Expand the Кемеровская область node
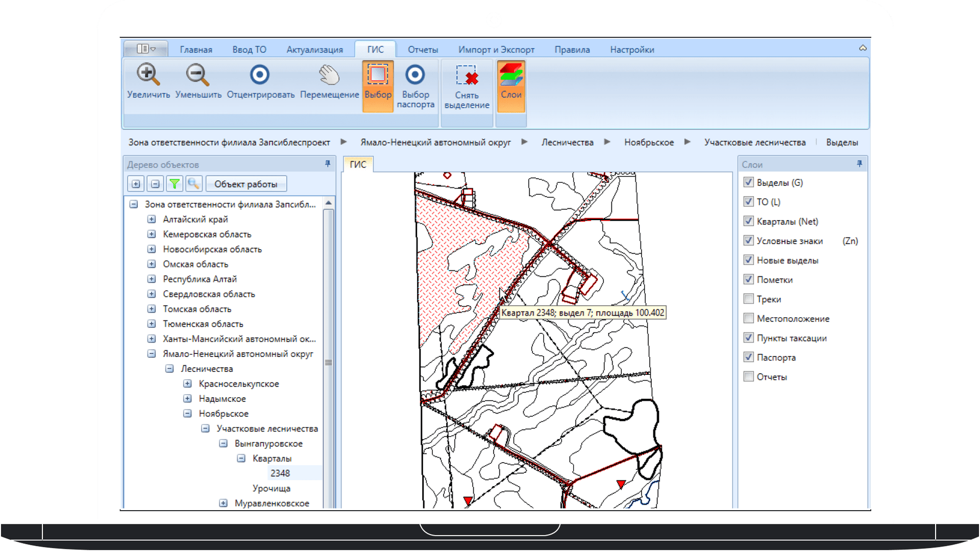The image size is (980, 551). point(152,234)
